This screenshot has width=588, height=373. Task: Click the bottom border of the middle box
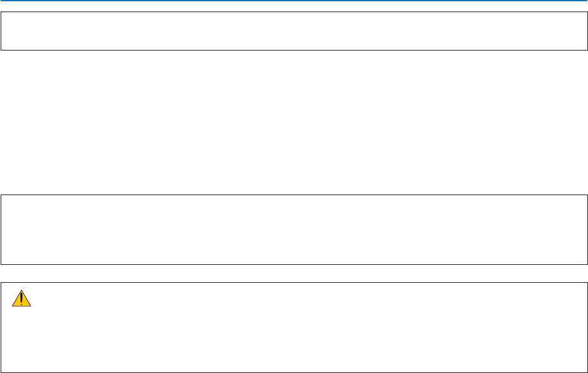coord(294,264)
